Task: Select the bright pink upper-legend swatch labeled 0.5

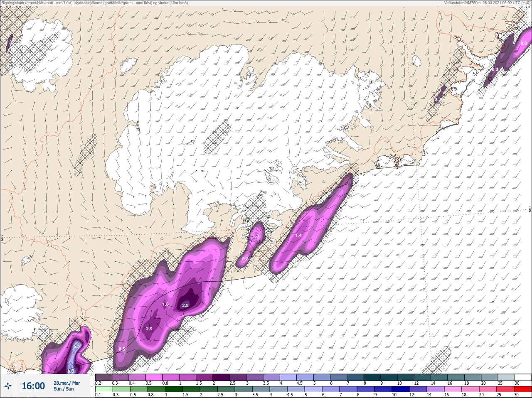Action: [154, 377]
